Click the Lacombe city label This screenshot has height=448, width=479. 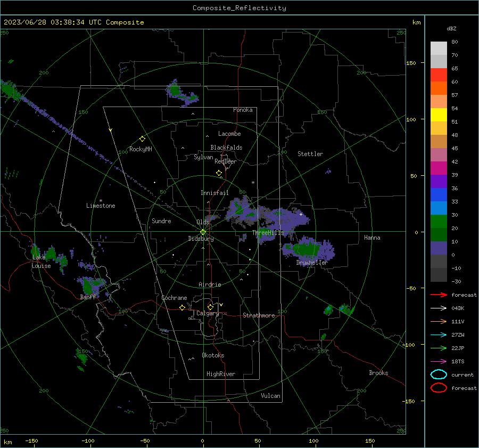click(x=229, y=134)
